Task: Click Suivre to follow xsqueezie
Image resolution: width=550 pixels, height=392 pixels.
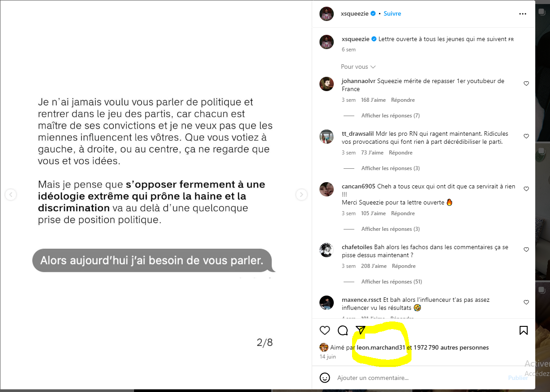Action: click(392, 14)
